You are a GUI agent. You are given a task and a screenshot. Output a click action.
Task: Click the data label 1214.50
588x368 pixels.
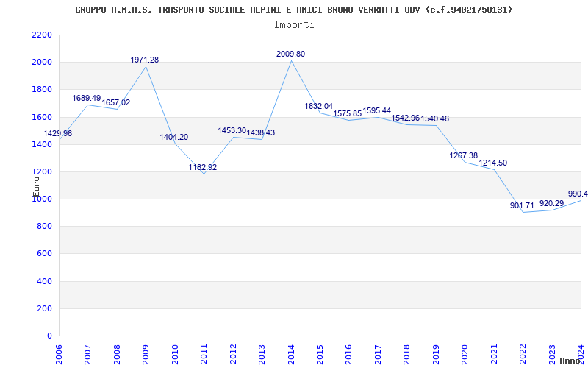[492, 163]
